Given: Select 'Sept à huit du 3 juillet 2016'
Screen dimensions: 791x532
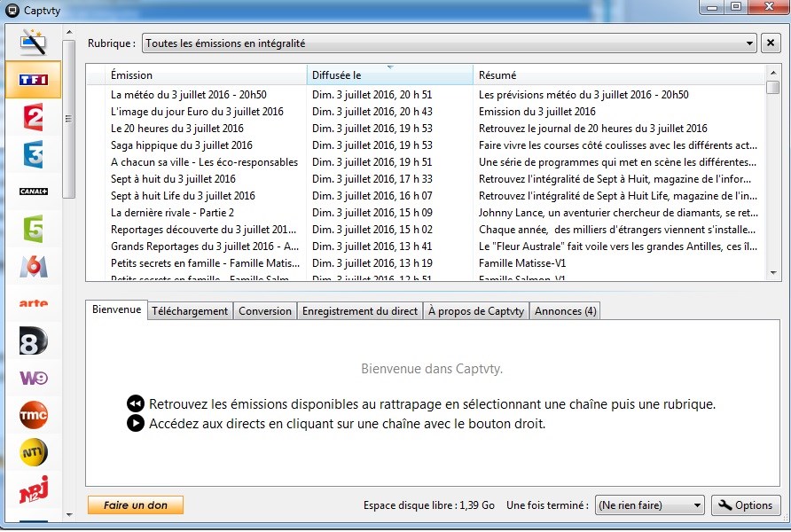Looking at the screenshot, I should click(x=173, y=178).
